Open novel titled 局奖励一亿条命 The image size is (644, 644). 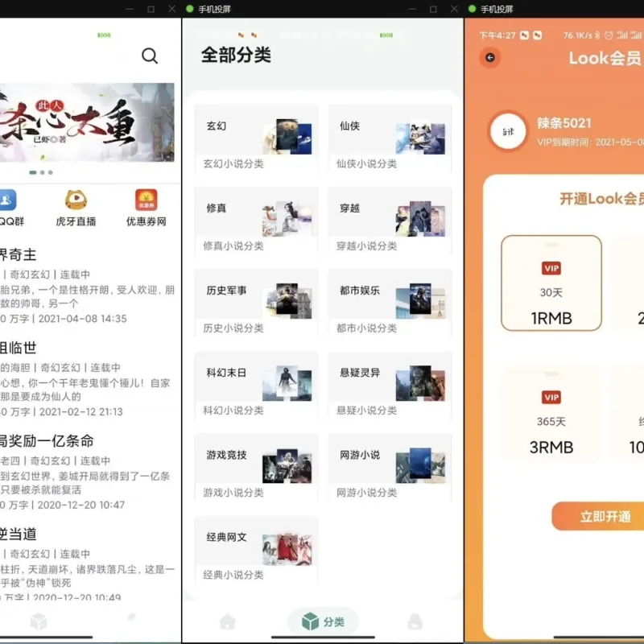click(x=47, y=441)
